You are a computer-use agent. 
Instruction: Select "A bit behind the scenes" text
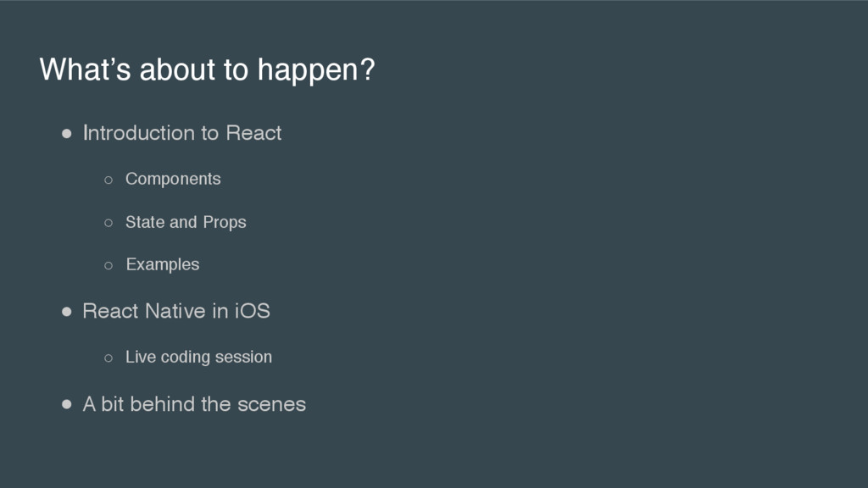194,404
